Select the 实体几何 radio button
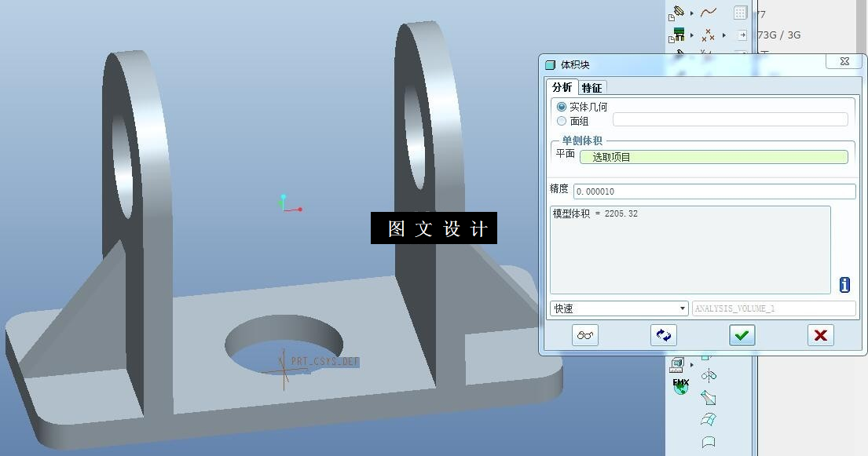The width and height of the screenshot is (868, 456). point(561,106)
